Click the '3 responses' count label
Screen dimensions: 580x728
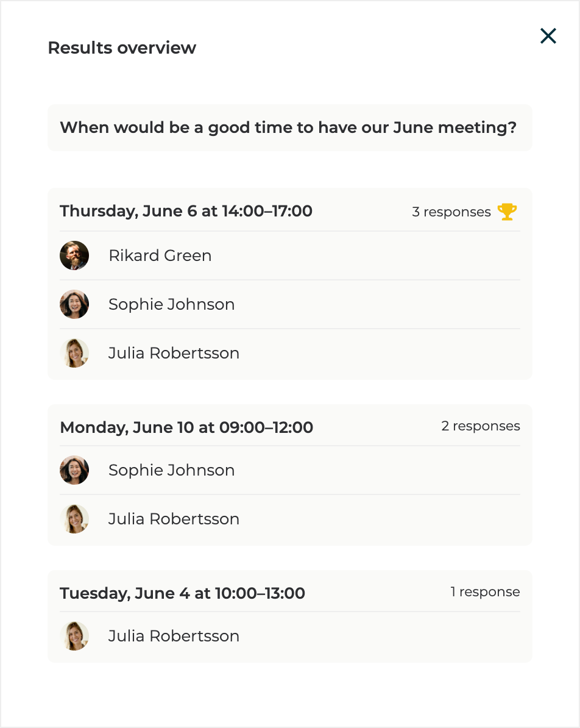[x=451, y=212]
